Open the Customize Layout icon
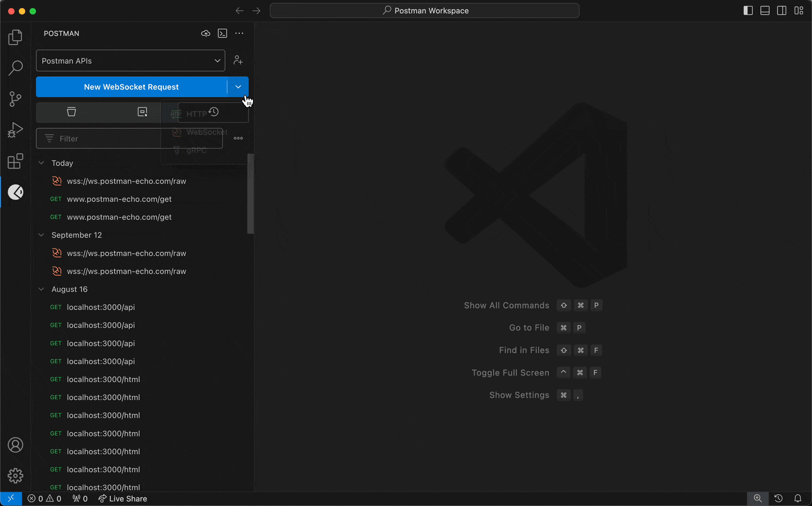The height and width of the screenshot is (506, 812). coord(799,11)
